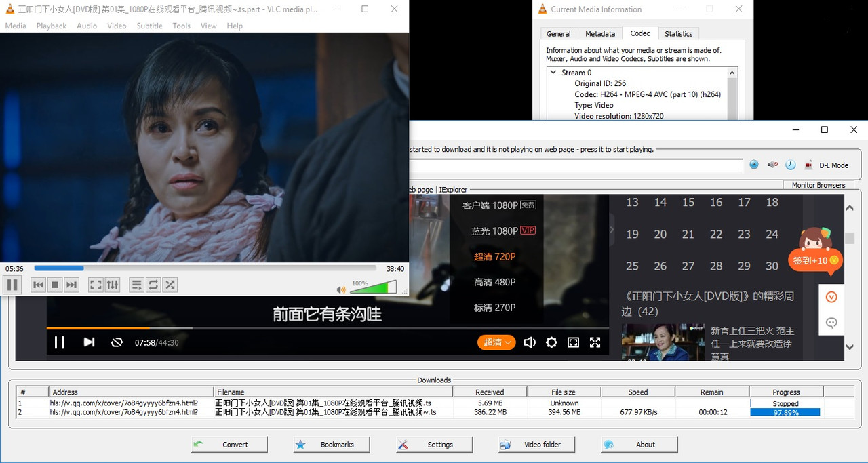This screenshot has width=868, height=463.
Task: Play next episode in web player
Action: (89, 342)
